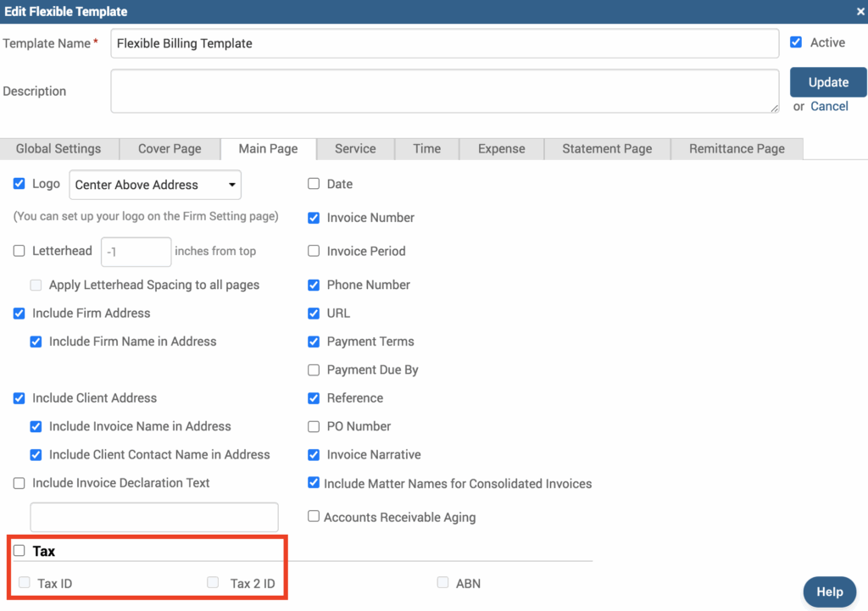The height and width of the screenshot is (611, 868).
Task: Switch to the Global Settings tab
Action: [58, 148]
